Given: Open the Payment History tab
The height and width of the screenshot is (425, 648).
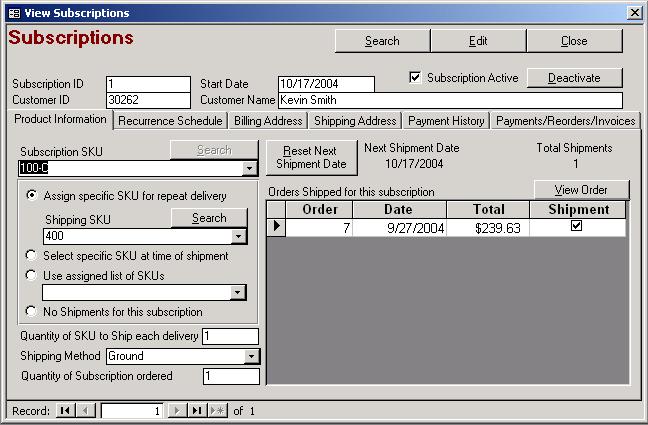Looking at the screenshot, I should [x=448, y=121].
